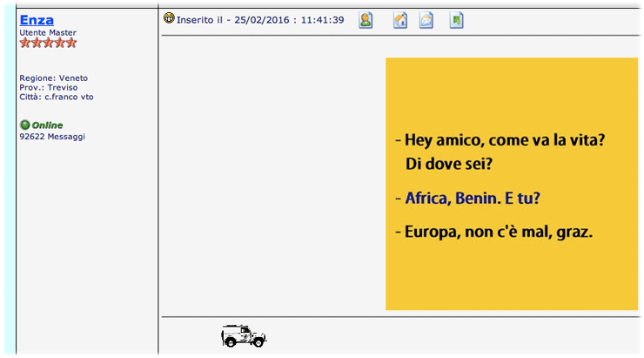Click the '92622 Messaggi' count
This screenshot has height=358, width=644.
52,137
